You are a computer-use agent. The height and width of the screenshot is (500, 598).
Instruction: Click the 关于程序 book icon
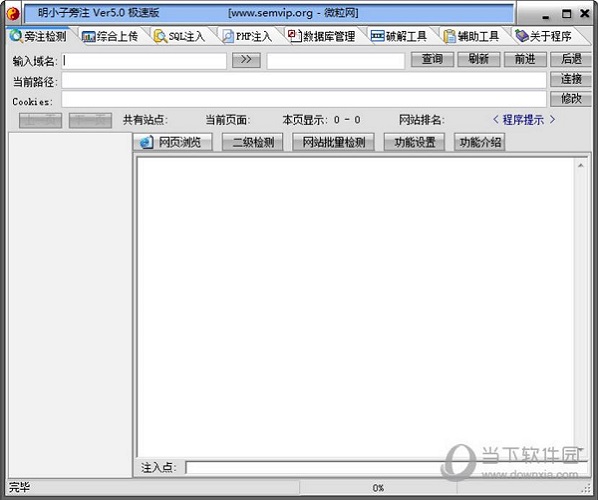click(521, 36)
